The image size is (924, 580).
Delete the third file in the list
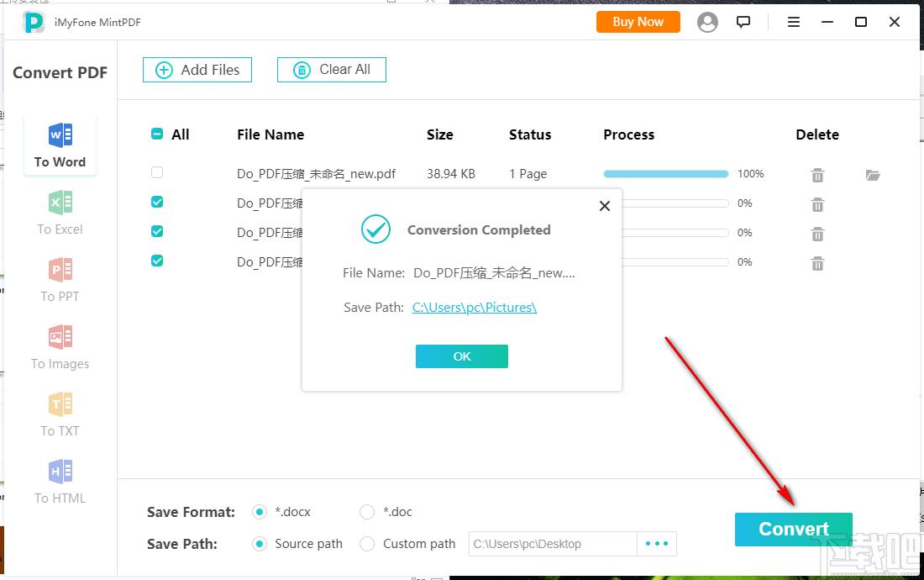(817, 234)
